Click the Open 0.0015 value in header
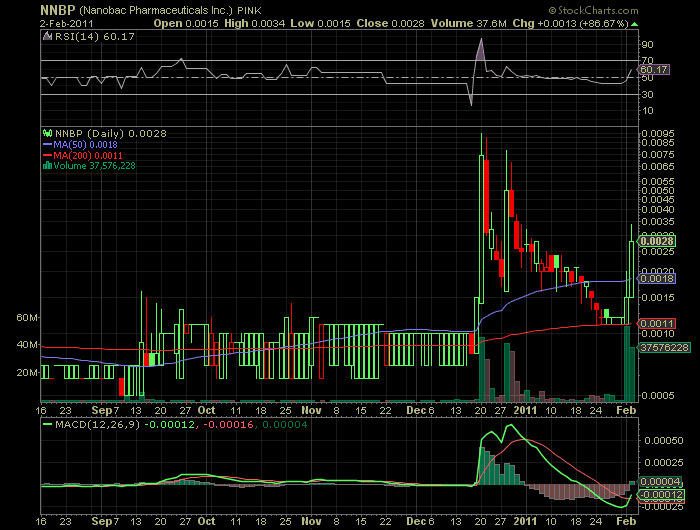This screenshot has width=700, height=530. [x=186, y=23]
